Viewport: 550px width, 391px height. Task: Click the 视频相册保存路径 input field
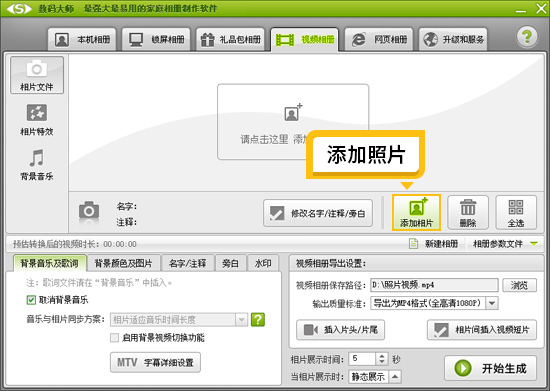(x=434, y=285)
